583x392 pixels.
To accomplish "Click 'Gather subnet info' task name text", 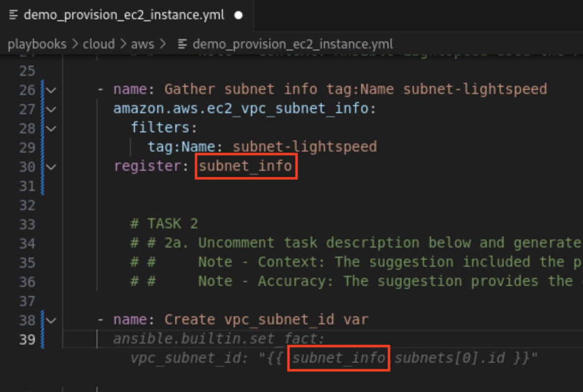I will [241, 89].
